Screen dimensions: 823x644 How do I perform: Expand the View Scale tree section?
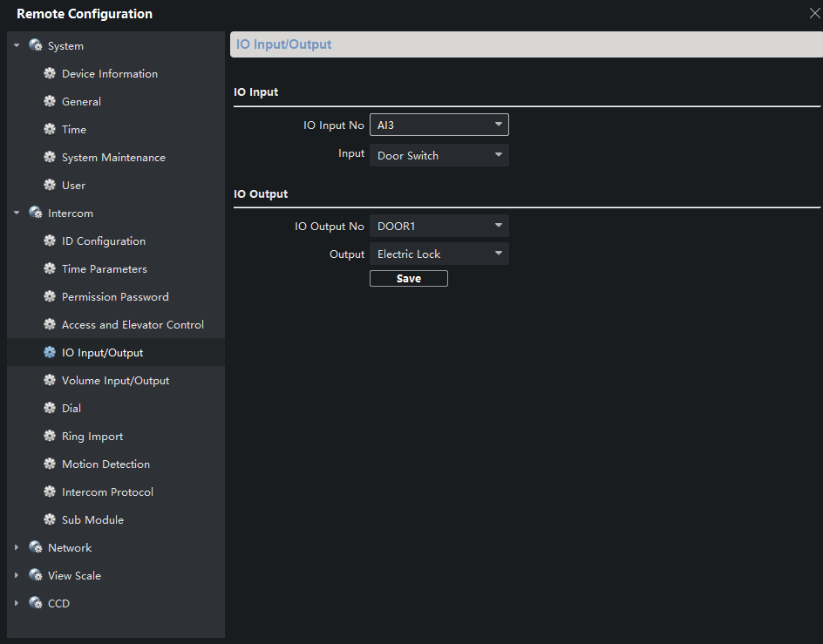17,576
